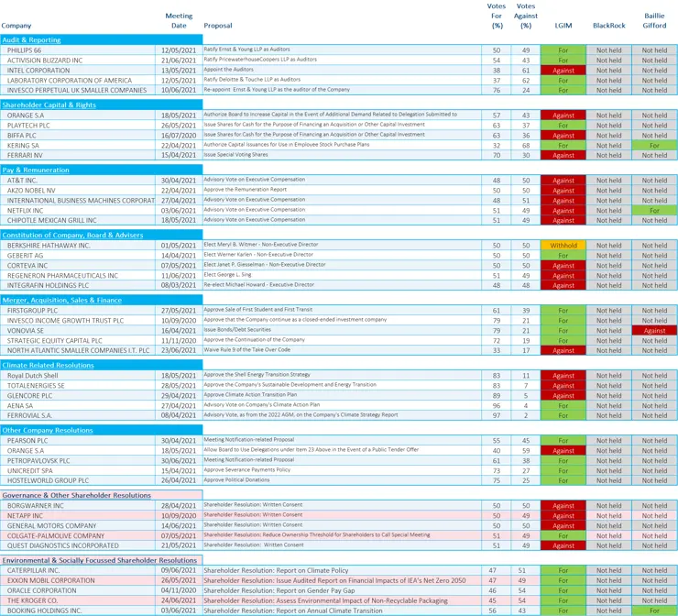Click LGIM Withhold cell for BERKSHIRE HATHAWAY
The height and width of the screenshot is (616, 678).
coord(563,246)
